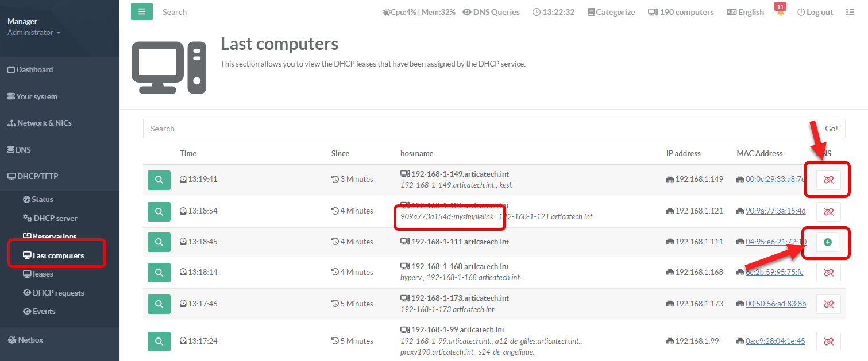Add DNS record for 192.168.1.111
This screenshot has width=868, height=361.
[x=828, y=242]
